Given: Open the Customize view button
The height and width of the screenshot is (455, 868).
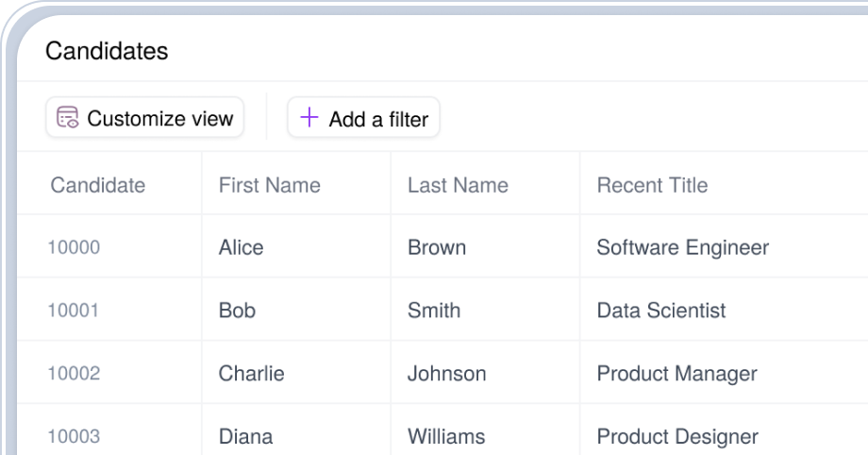Looking at the screenshot, I should tap(144, 118).
